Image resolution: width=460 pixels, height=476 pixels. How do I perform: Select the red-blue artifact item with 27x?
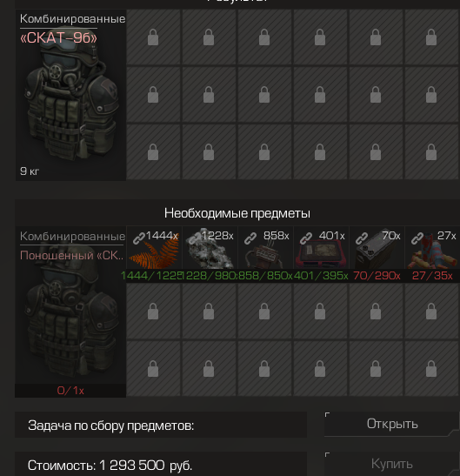pyautogui.click(x=432, y=248)
